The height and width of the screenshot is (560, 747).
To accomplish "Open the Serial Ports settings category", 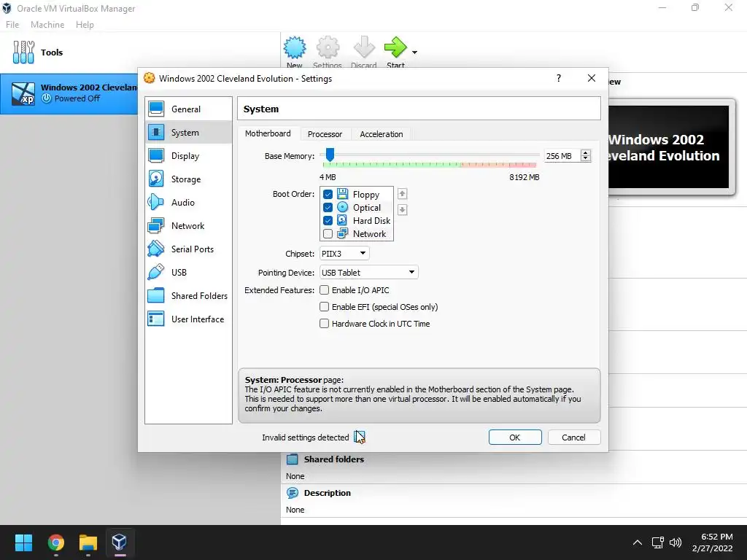I will pyautogui.click(x=188, y=249).
